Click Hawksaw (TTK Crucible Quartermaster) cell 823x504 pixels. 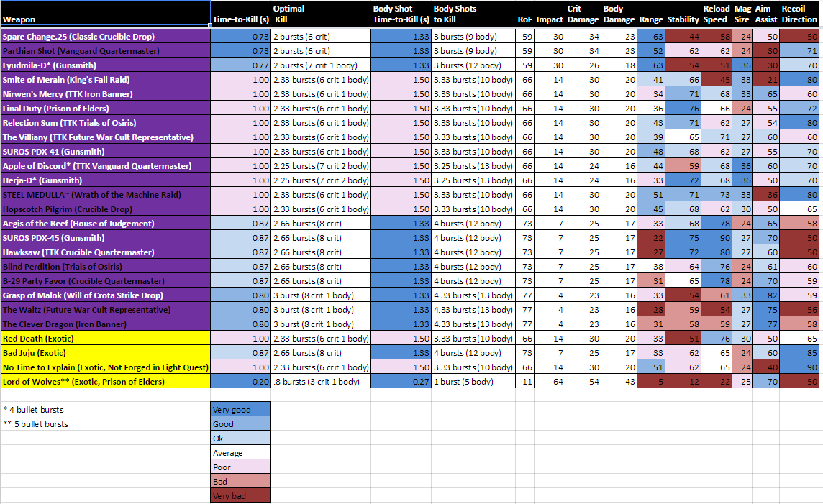pyautogui.click(x=106, y=252)
